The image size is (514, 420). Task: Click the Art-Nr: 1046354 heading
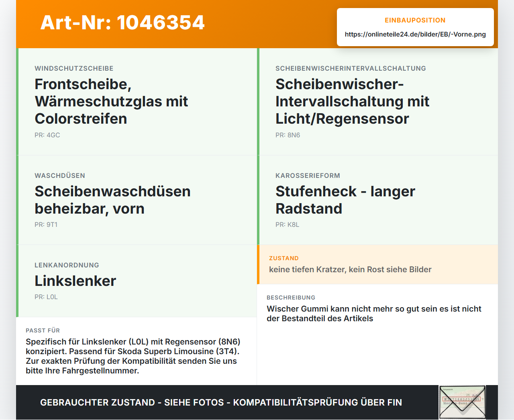click(122, 22)
